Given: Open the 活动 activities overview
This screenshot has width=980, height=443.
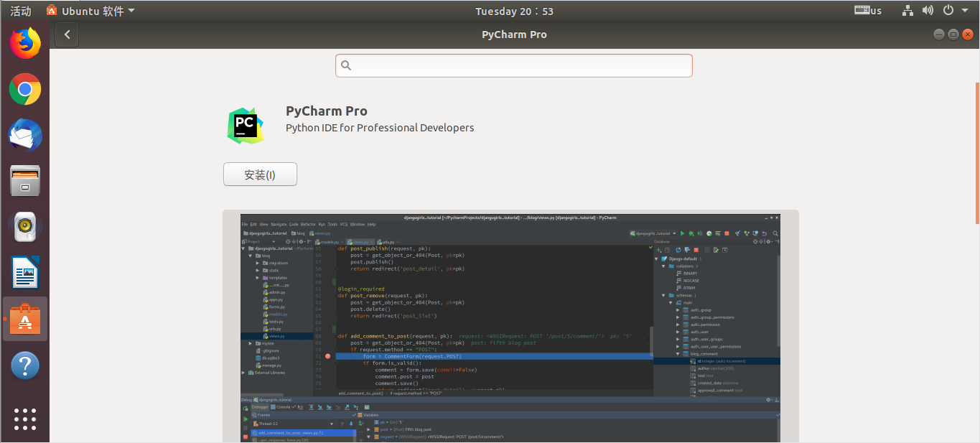Looking at the screenshot, I should [x=21, y=11].
